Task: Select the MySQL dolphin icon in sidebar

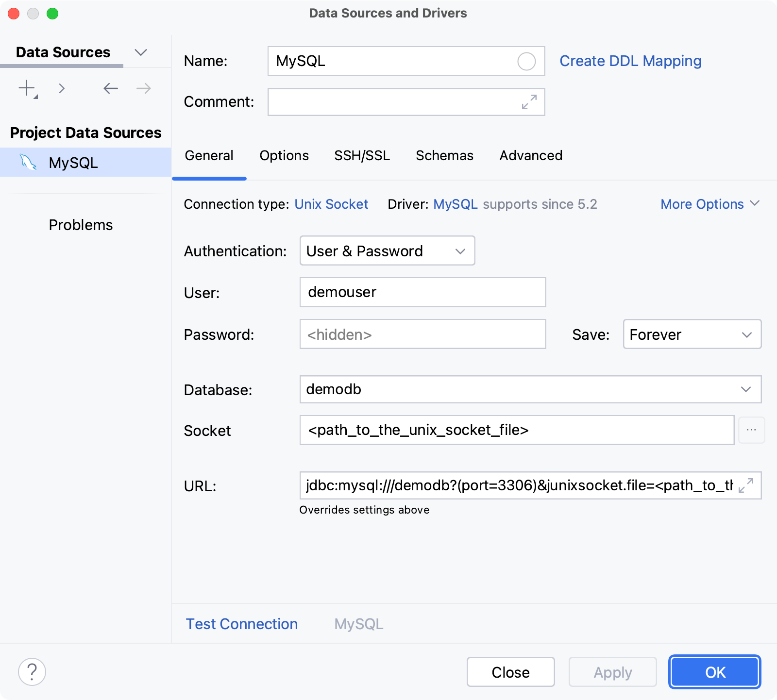Action: (29, 162)
